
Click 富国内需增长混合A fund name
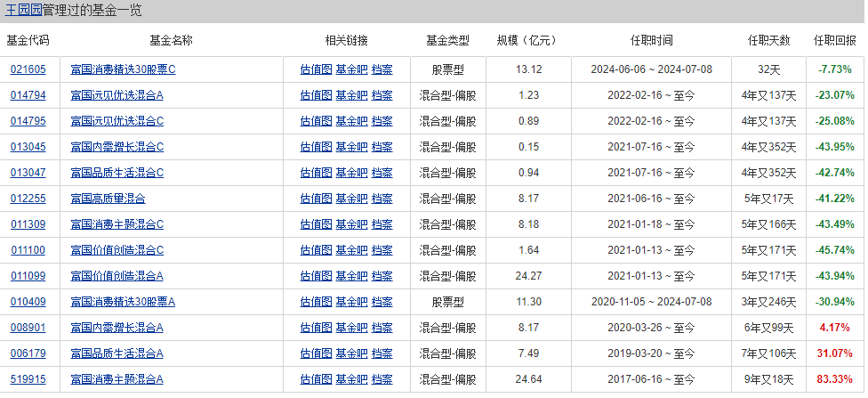(117, 328)
